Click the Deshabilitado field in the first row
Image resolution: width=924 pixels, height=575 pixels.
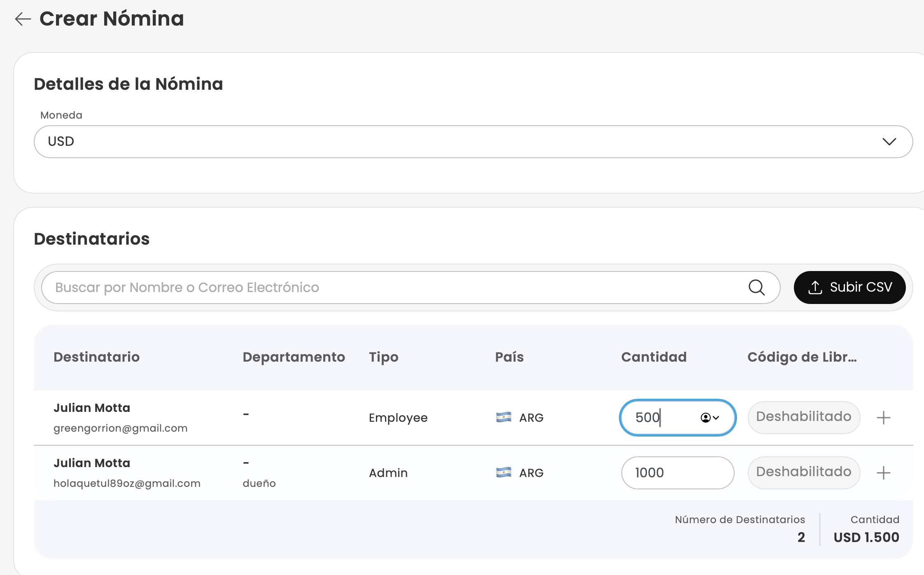pyautogui.click(x=803, y=418)
